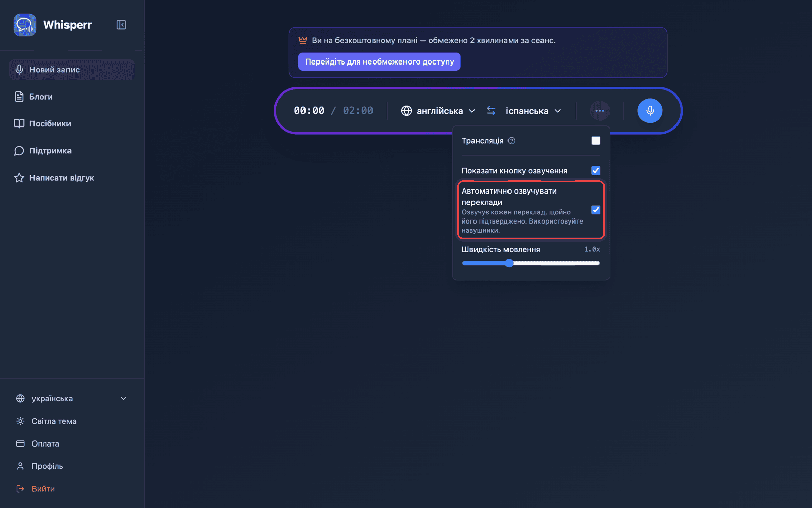Click the logout icon beside Вийти
This screenshot has width=812, height=508.
click(20, 489)
